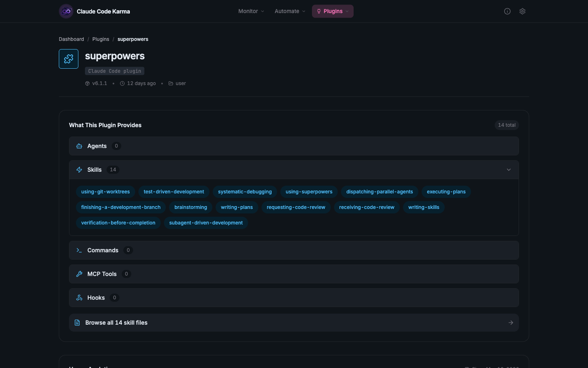Open the writing-skills skill chip
This screenshot has width=588, height=368.
point(424,207)
